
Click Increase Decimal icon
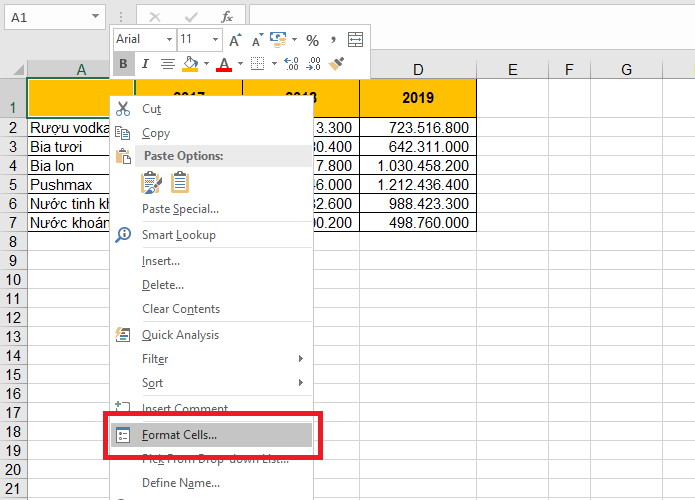pyautogui.click(x=291, y=64)
